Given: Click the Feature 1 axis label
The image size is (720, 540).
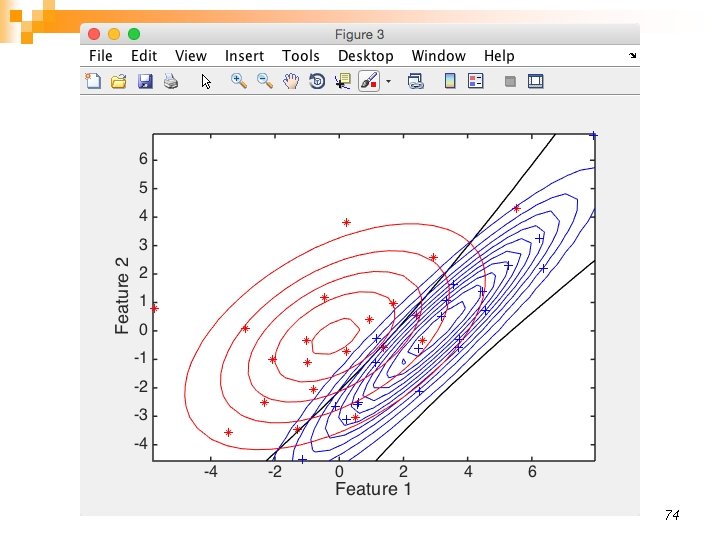Looking at the screenshot, I should (373, 489).
